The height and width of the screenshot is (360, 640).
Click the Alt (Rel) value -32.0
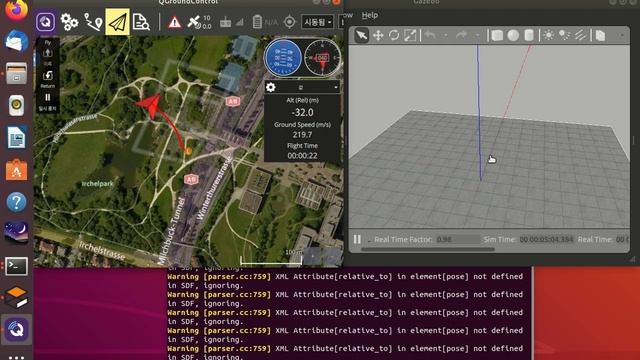(x=302, y=112)
